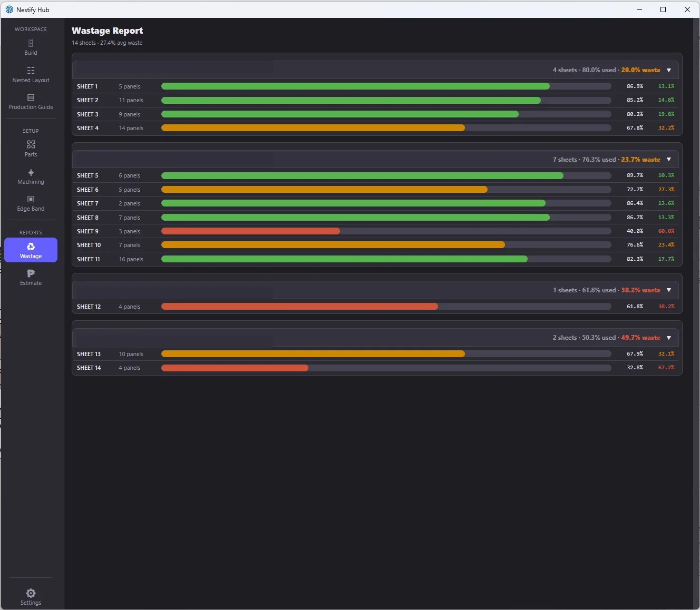The width and height of the screenshot is (700, 610).
Task: Maximize the Nestify Hub window
Action: [x=663, y=9]
